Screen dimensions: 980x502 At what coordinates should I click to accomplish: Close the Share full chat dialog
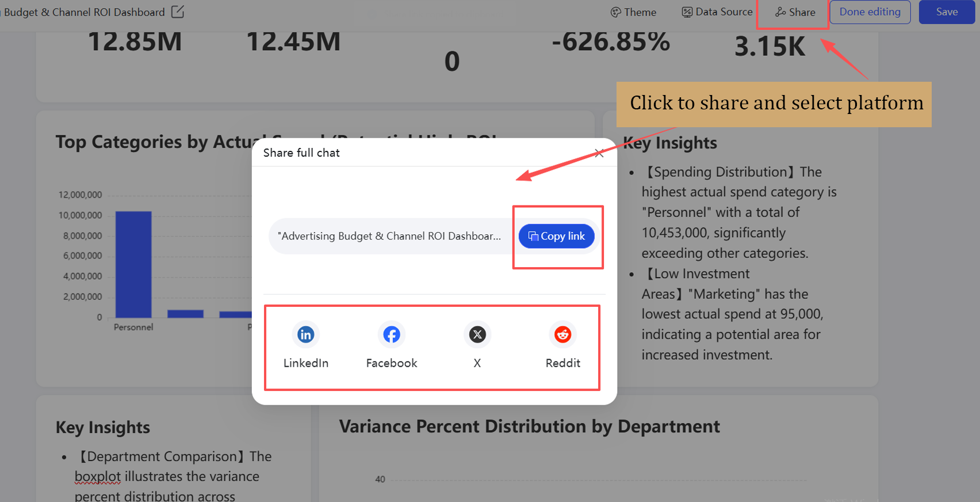coord(599,153)
